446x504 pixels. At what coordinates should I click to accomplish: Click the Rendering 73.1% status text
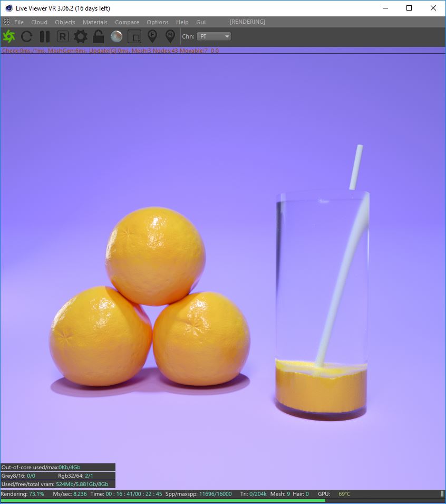[x=23, y=494]
